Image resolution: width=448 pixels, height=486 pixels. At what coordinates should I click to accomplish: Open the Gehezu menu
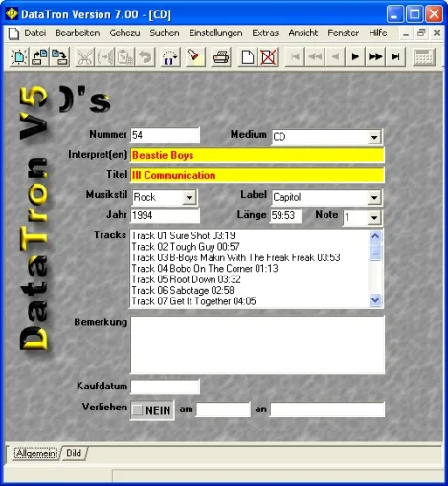point(124,33)
